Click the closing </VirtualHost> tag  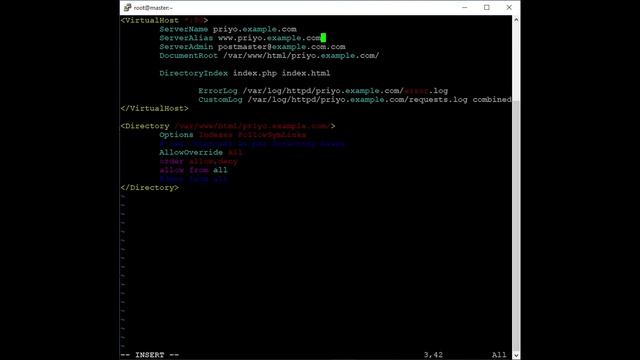pyautogui.click(x=155, y=109)
